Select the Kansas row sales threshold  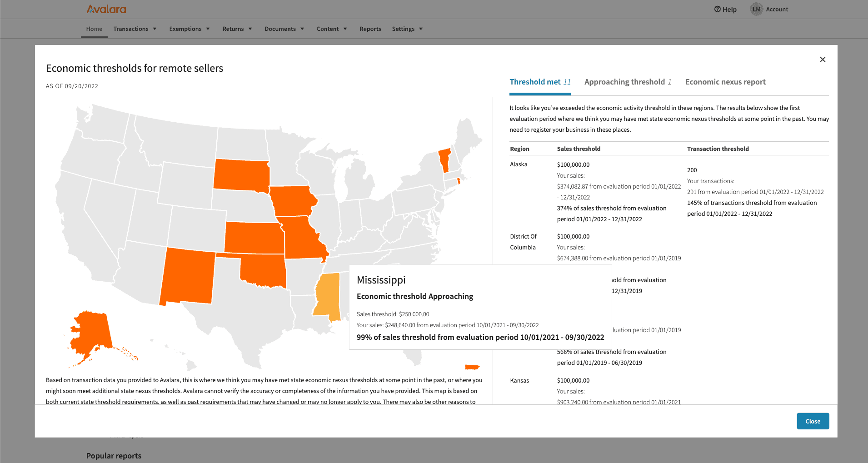(x=573, y=380)
